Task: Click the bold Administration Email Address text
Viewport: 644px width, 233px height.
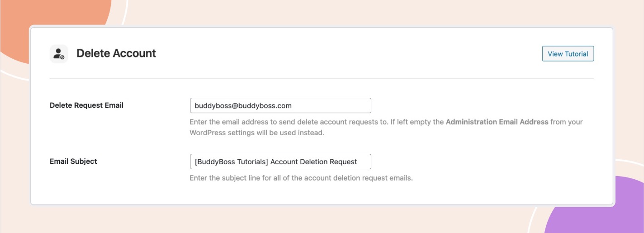Action: pos(497,122)
